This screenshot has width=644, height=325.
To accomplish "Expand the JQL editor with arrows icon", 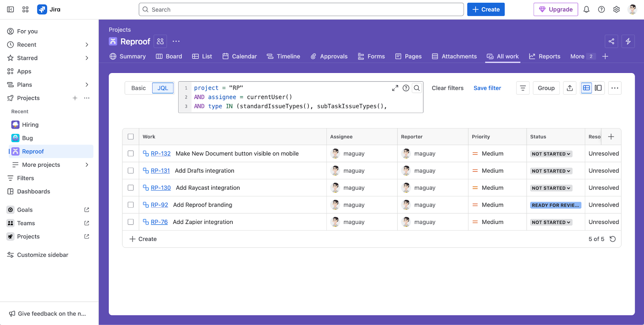I will 395,88.
